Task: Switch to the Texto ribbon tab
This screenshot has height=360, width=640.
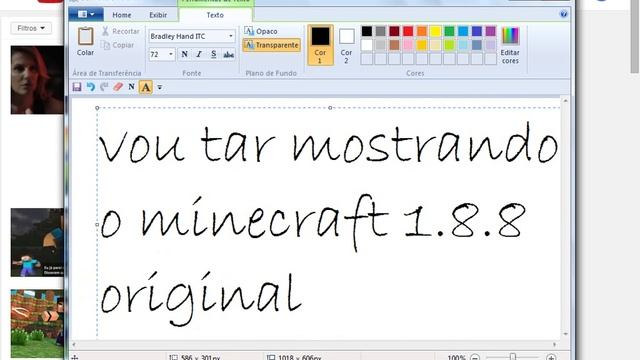Action: click(x=215, y=15)
